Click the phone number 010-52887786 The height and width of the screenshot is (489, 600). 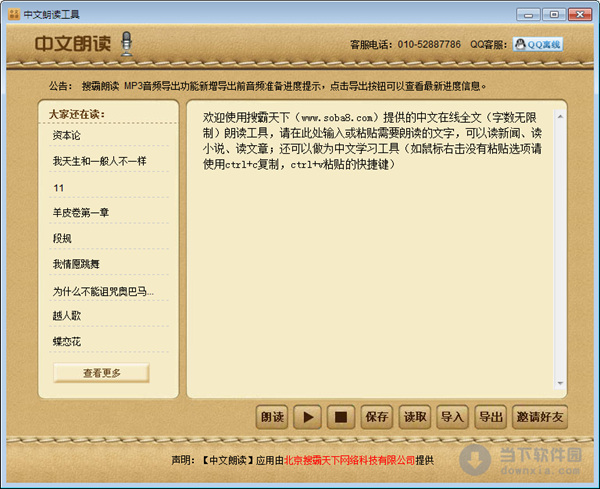[x=429, y=44]
